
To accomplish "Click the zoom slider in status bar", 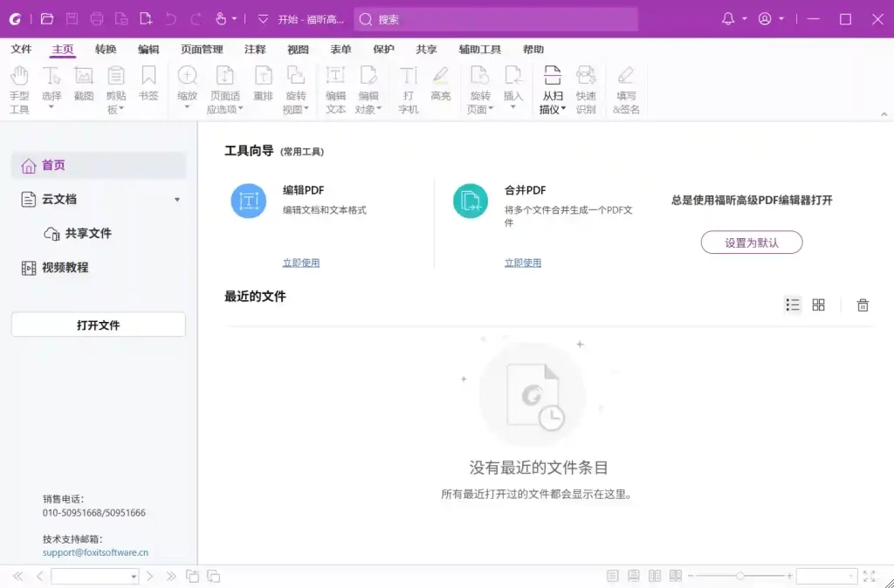I will click(x=740, y=577).
